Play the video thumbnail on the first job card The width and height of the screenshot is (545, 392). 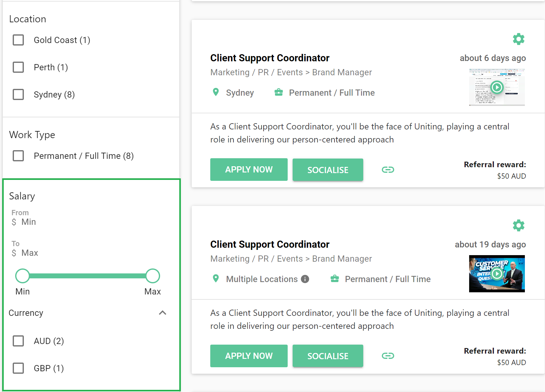click(497, 87)
